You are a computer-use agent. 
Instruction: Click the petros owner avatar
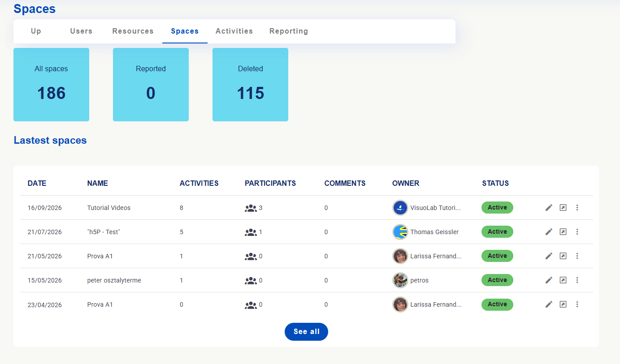(400, 280)
